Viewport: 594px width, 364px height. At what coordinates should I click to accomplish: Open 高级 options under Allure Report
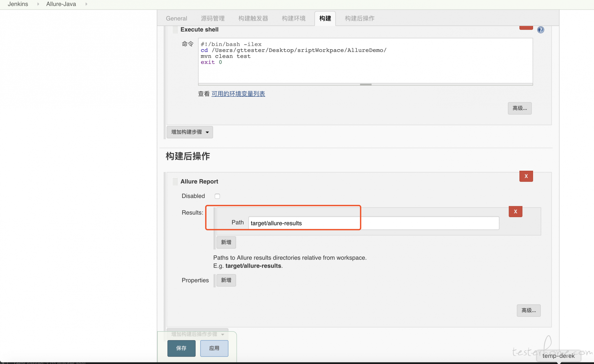(x=528, y=310)
